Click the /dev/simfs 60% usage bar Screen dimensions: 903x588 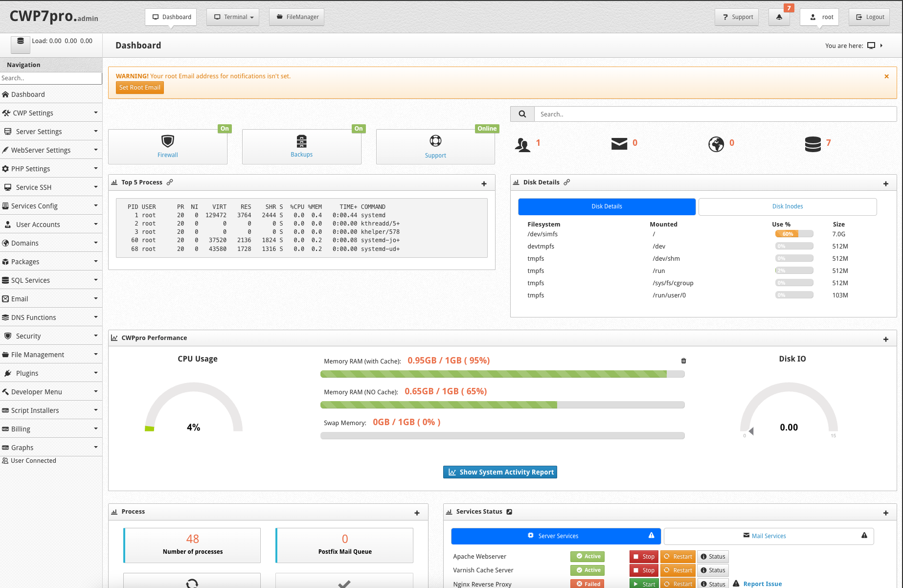(x=794, y=234)
